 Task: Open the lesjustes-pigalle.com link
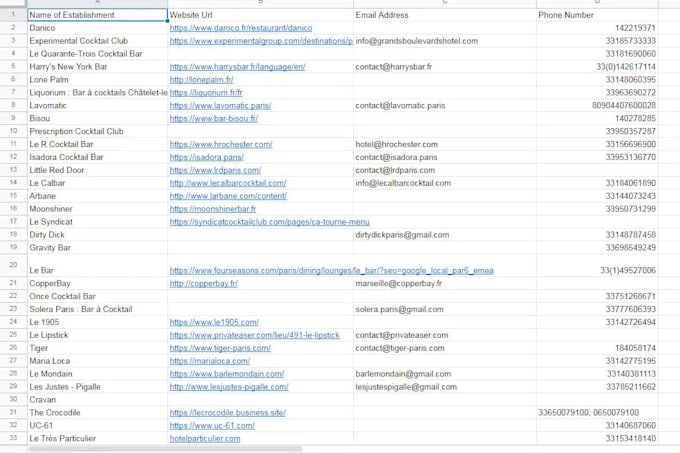pyautogui.click(x=229, y=387)
